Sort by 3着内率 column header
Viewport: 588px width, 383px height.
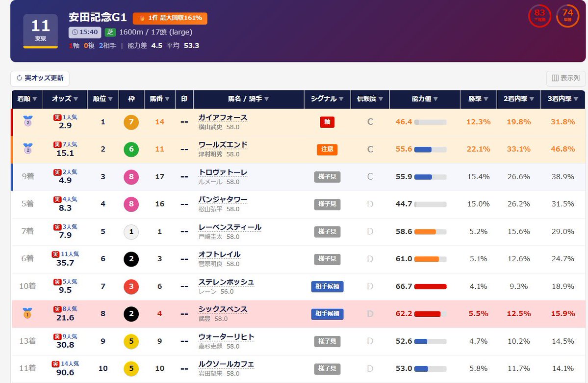(562, 99)
